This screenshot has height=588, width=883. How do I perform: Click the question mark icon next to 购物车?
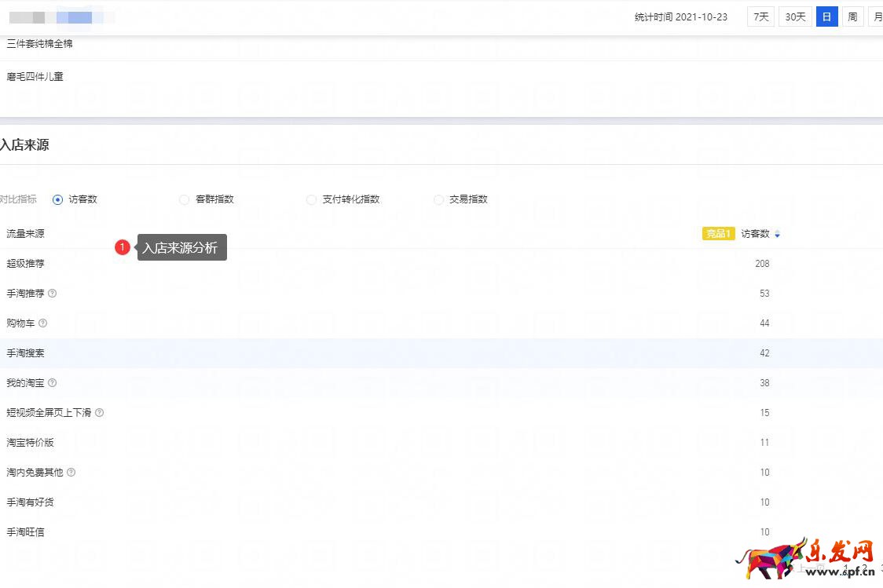43,323
